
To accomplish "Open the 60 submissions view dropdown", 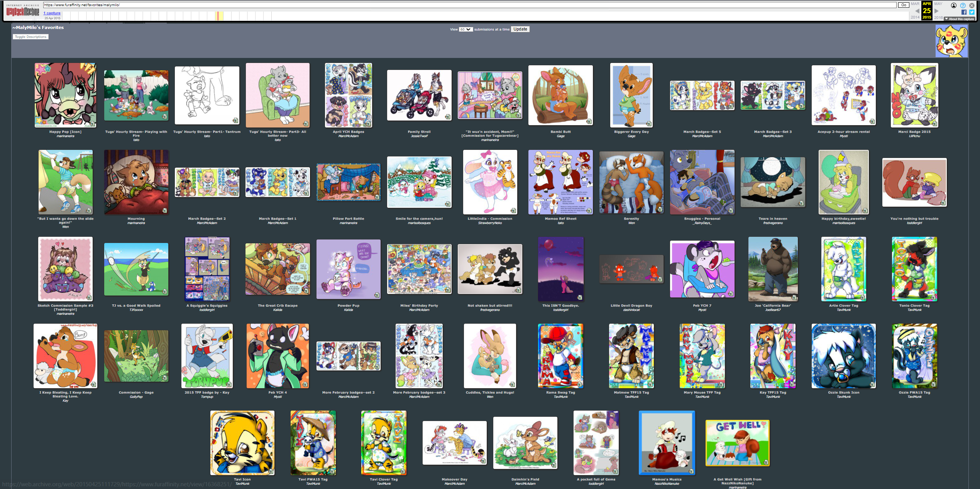I will (465, 29).
